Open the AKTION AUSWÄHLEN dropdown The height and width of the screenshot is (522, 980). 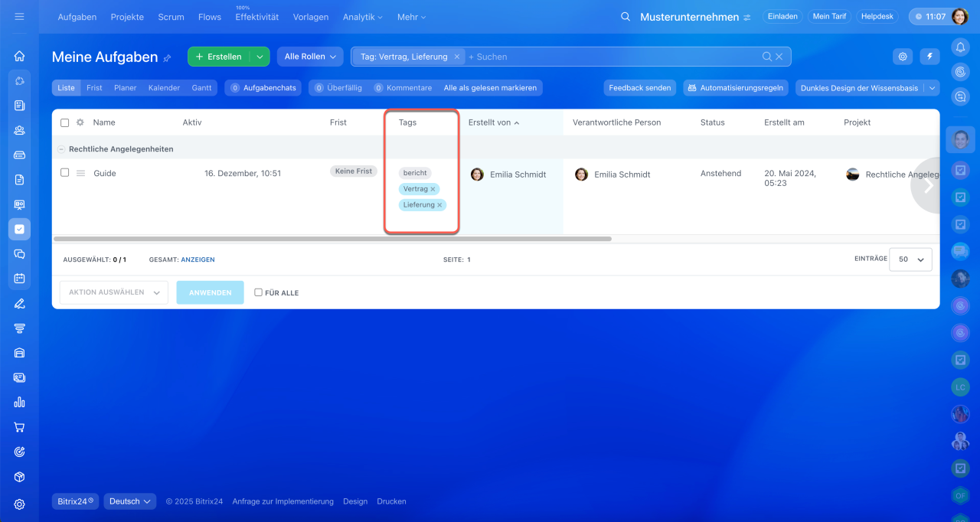(x=114, y=292)
